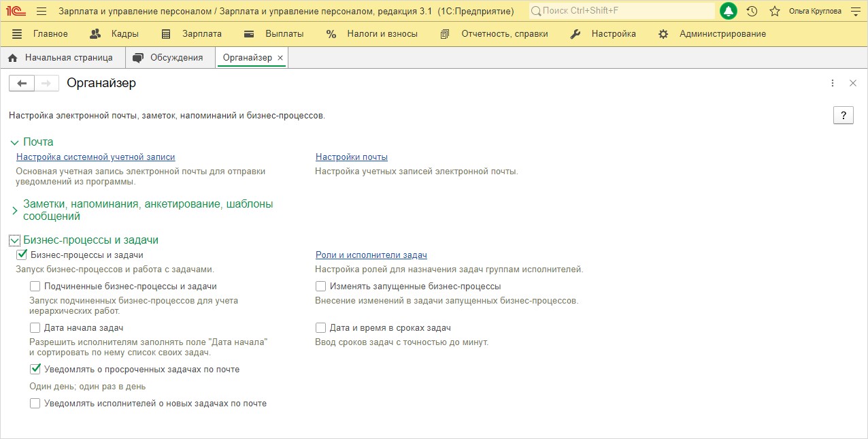Click the percent icon of Налоги и взносы

click(331, 34)
